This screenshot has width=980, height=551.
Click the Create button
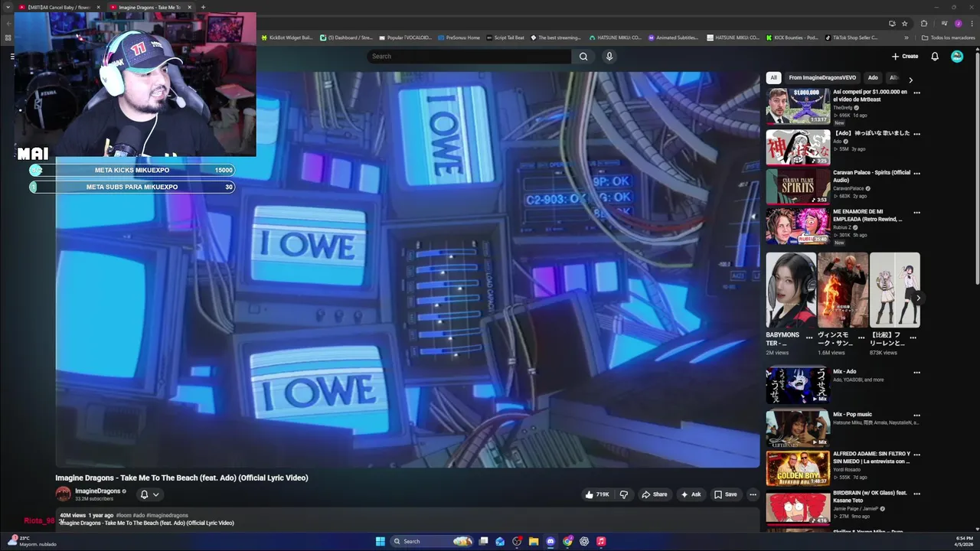905,56
